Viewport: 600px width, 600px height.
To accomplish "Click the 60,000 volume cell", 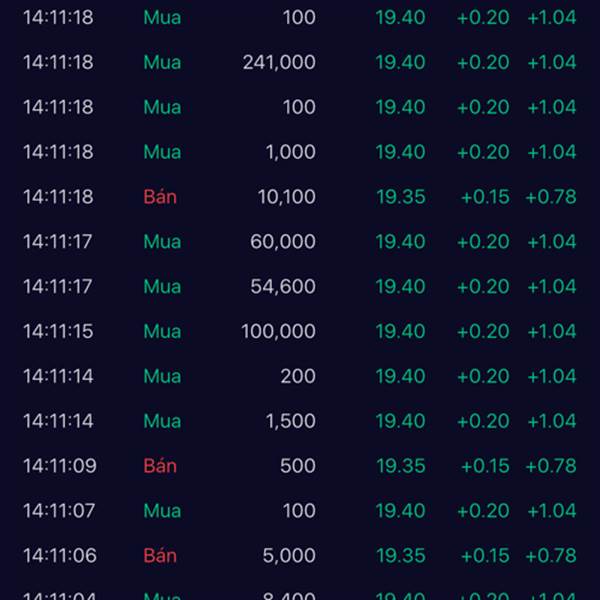I will [x=283, y=242].
